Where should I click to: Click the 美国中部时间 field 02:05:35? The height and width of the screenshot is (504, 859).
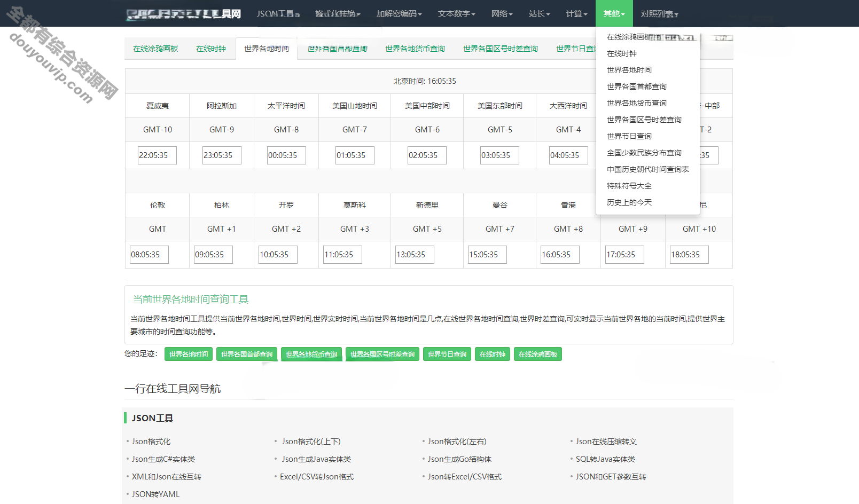[x=427, y=155]
